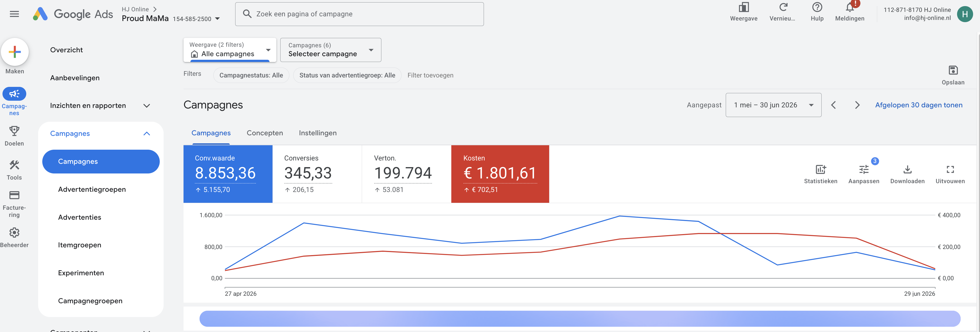Open the Selecteer campagne dropdown

pyautogui.click(x=331, y=50)
